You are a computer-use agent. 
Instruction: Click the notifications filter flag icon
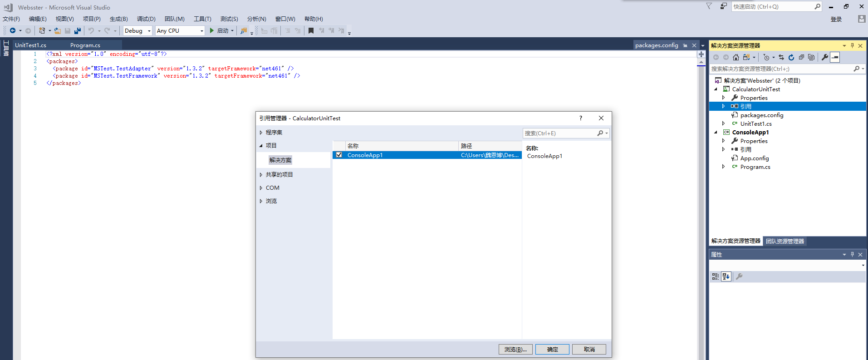709,6
